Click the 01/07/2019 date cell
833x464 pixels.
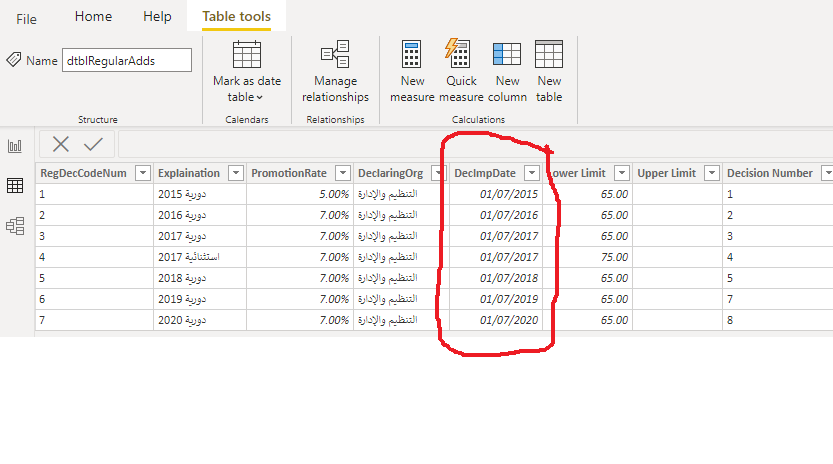pyautogui.click(x=496, y=299)
